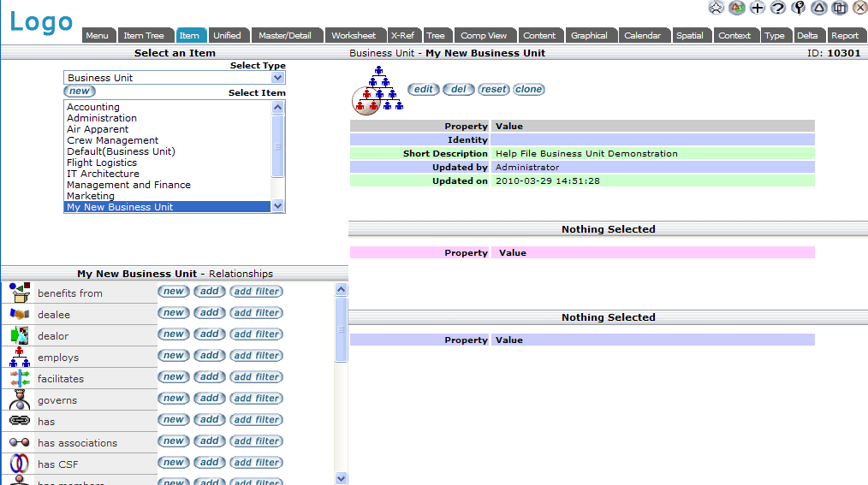Select 'IT Architecture' in the item list
The width and height of the screenshot is (868, 485).
click(x=103, y=174)
